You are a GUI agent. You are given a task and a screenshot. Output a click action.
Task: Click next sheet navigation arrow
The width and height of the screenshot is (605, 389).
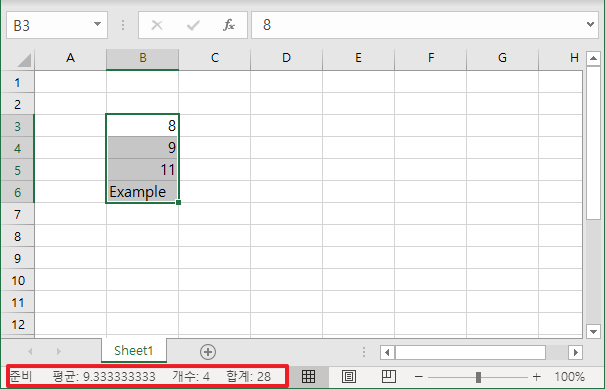59,352
